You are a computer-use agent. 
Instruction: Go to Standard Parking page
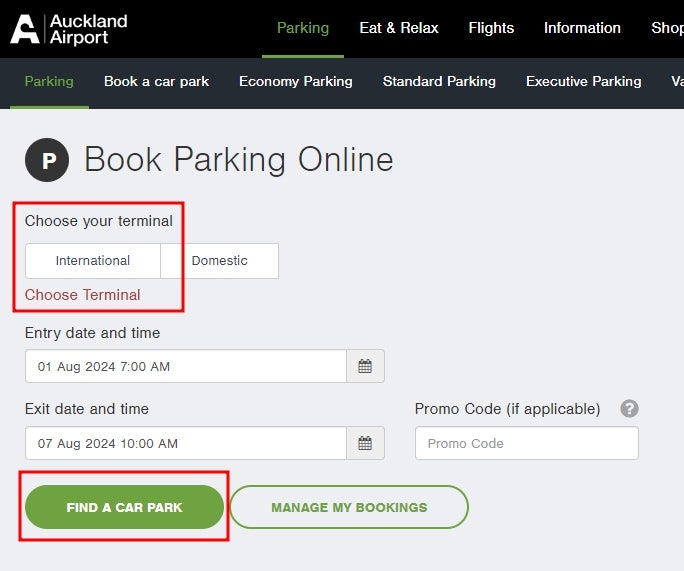(x=439, y=81)
